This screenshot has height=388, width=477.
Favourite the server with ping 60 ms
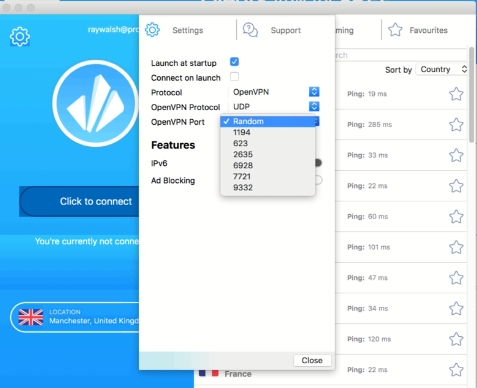tap(456, 217)
